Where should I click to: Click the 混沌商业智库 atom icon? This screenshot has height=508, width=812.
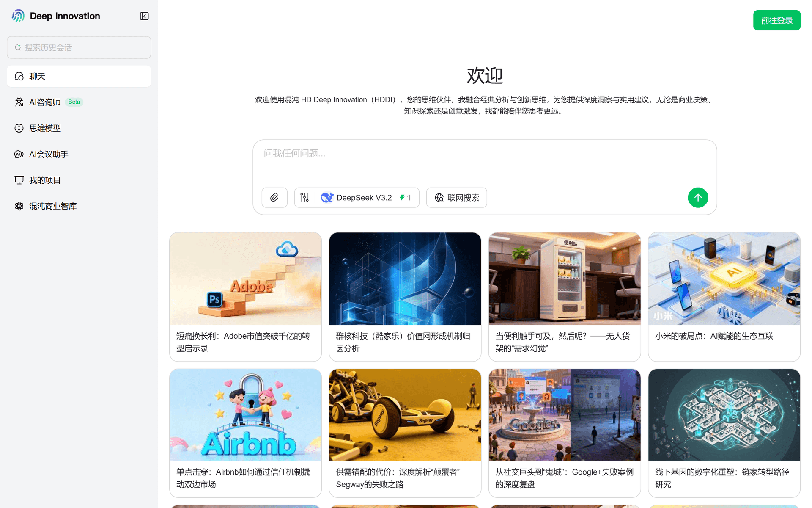pos(19,206)
